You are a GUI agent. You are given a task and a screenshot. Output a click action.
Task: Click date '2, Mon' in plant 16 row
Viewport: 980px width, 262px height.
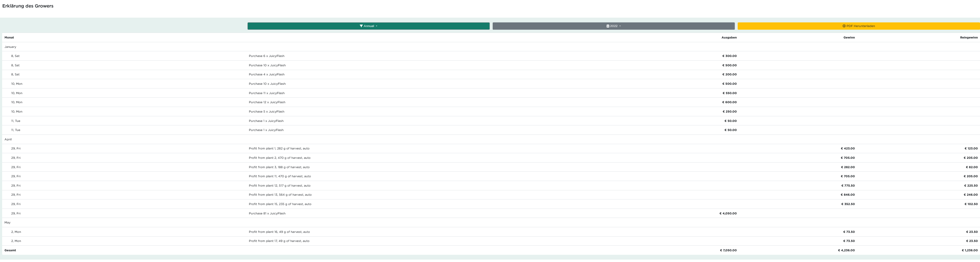[16, 232]
